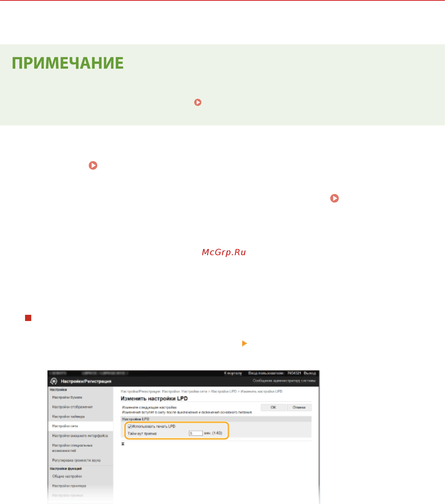Click the Настройки LPD breadcrumb link
This screenshot has width=445, height=504.
224,391
